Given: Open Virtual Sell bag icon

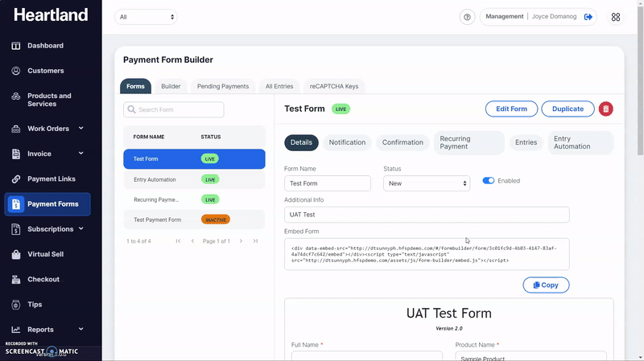Looking at the screenshot, I should 15,254.
